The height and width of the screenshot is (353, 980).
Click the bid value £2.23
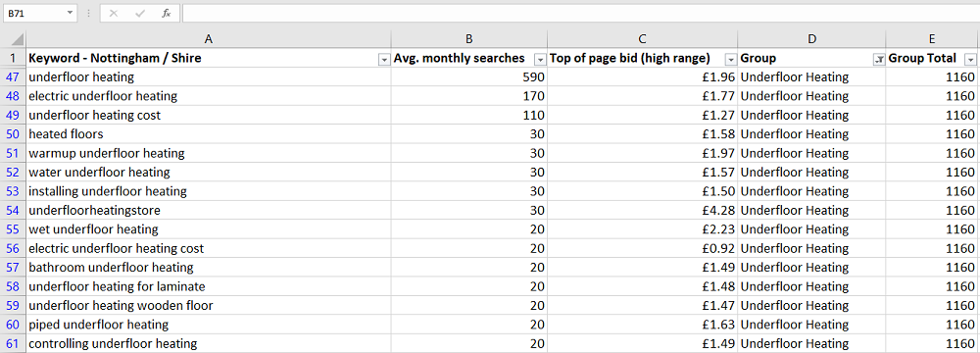pyautogui.click(x=643, y=229)
